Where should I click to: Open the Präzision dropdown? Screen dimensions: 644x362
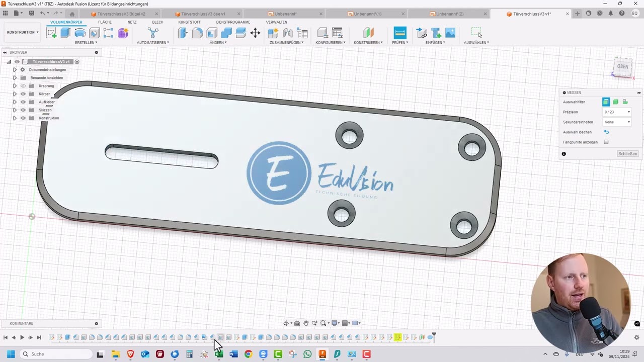[617, 112]
